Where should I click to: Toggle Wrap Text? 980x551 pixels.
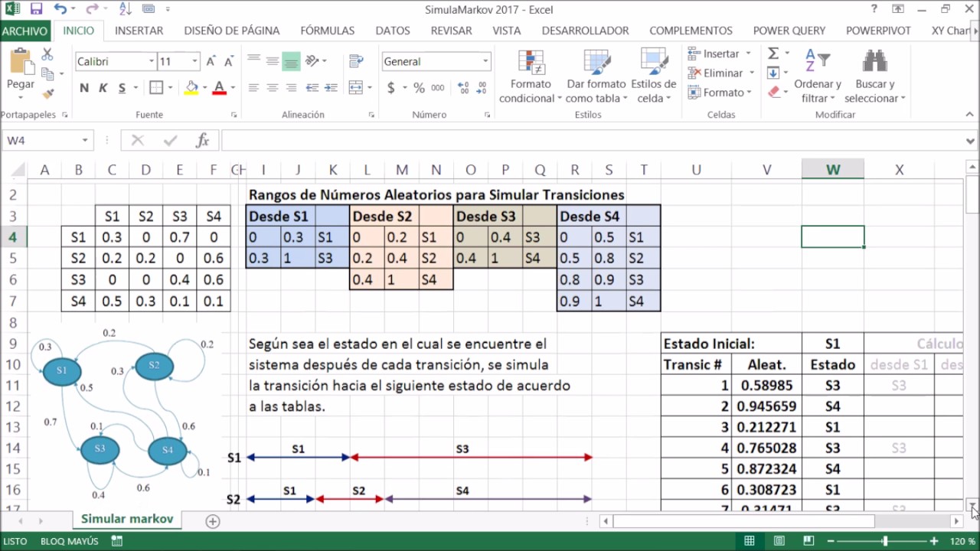point(355,61)
